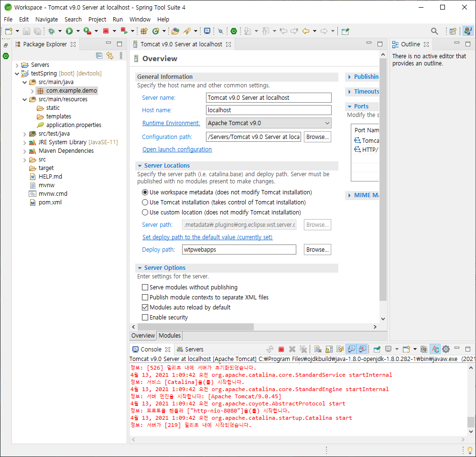Click the New file toolbar icon
476x457 pixels.
pyautogui.click(x=9, y=31)
